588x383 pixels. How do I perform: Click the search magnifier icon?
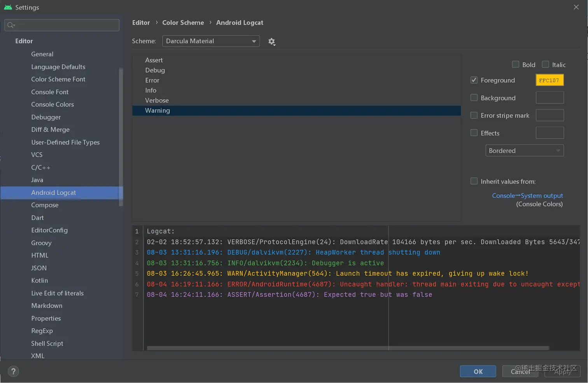pos(11,25)
